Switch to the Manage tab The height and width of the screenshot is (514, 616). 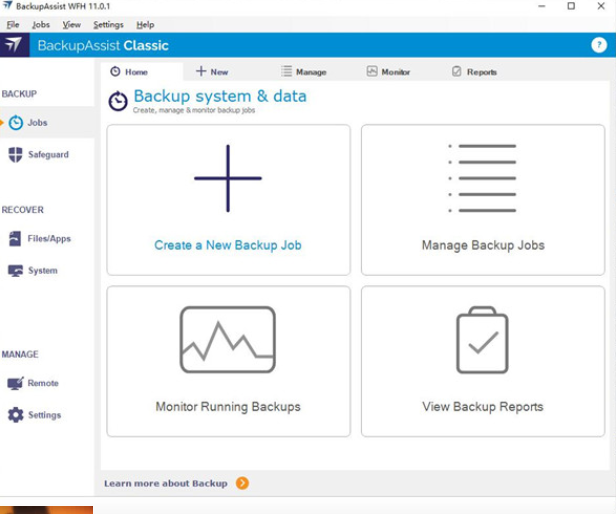coord(304,72)
